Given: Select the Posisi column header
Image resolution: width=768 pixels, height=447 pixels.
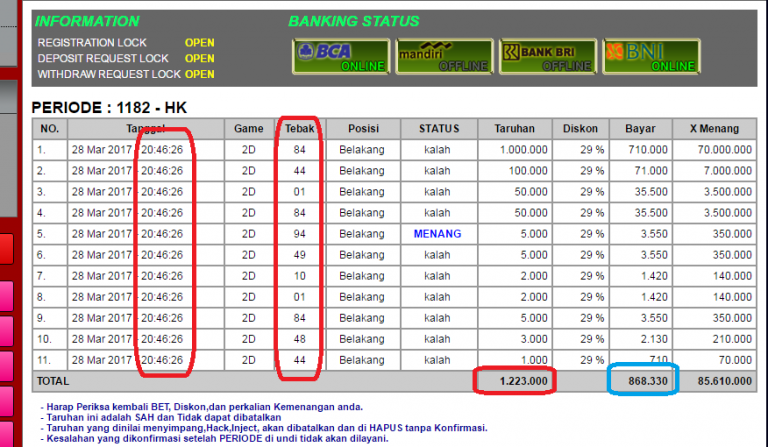Looking at the screenshot, I should 362,129.
